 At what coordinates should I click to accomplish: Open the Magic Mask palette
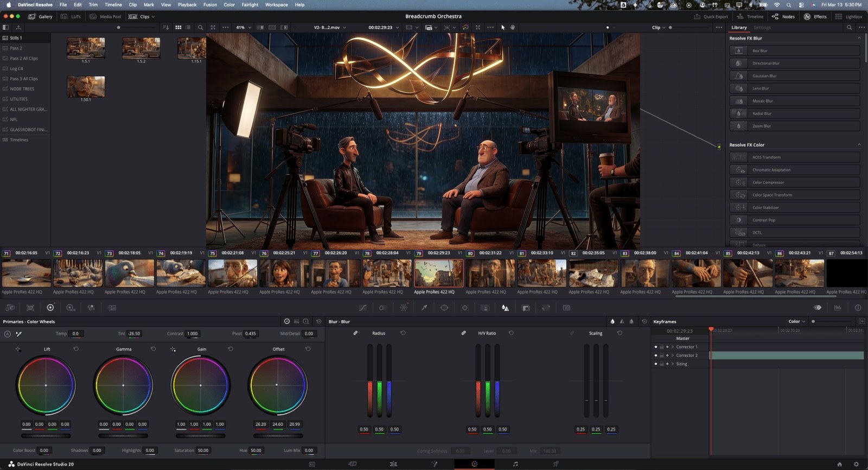[485, 308]
